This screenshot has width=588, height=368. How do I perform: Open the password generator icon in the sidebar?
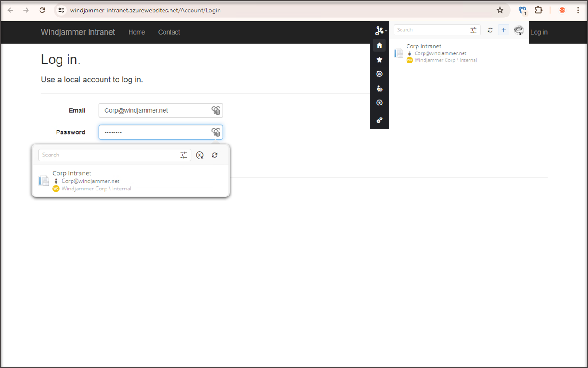point(379,103)
